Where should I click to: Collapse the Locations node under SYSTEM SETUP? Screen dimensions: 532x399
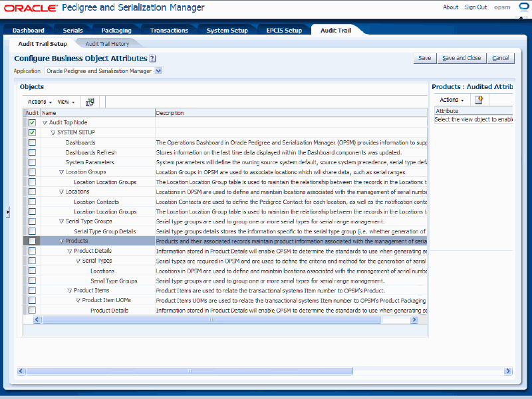click(61, 192)
